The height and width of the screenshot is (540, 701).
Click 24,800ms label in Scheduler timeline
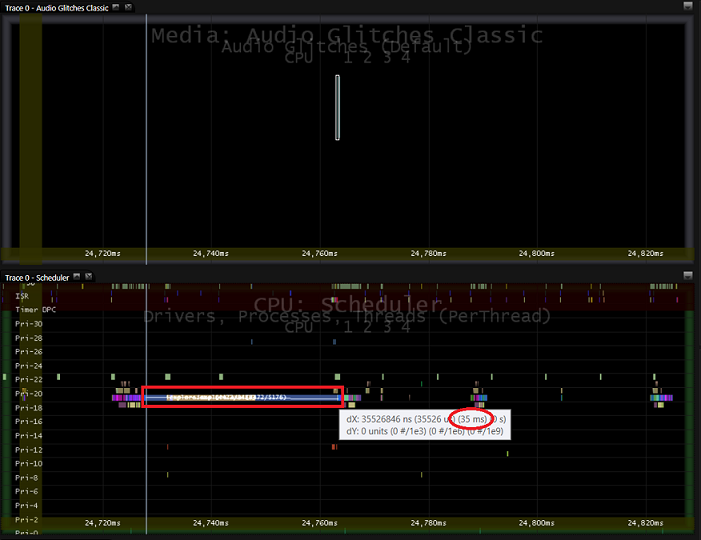point(536,523)
